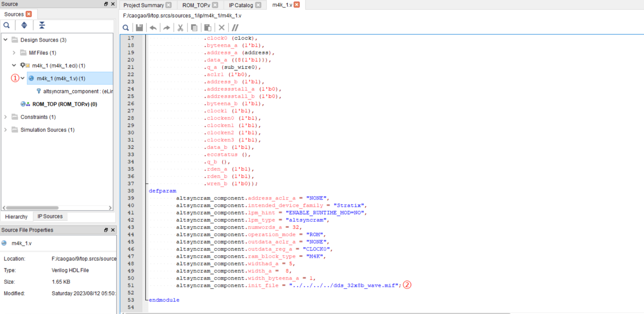Click the Expand All icon in Sources

(42, 25)
